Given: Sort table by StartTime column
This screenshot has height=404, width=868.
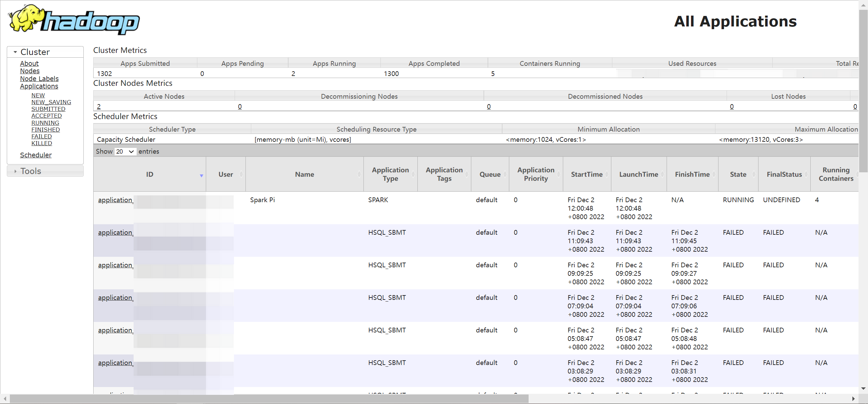Looking at the screenshot, I should pyautogui.click(x=587, y=174).
